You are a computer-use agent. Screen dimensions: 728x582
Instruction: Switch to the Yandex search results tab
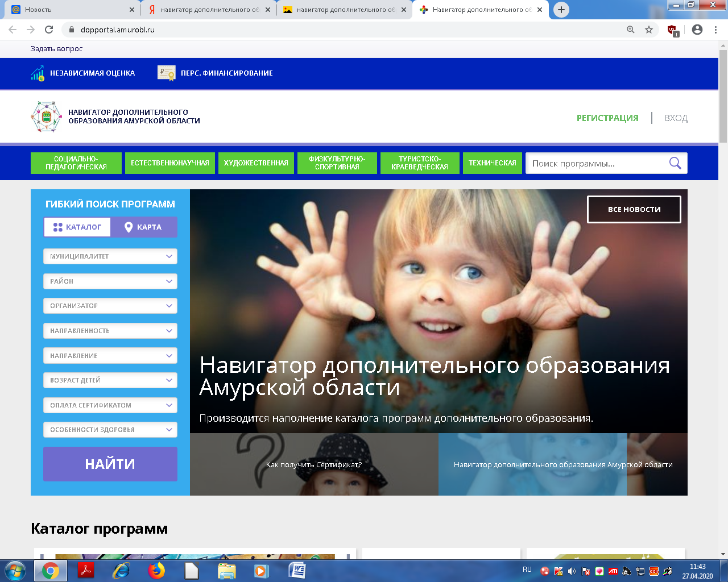click(208, 10)
